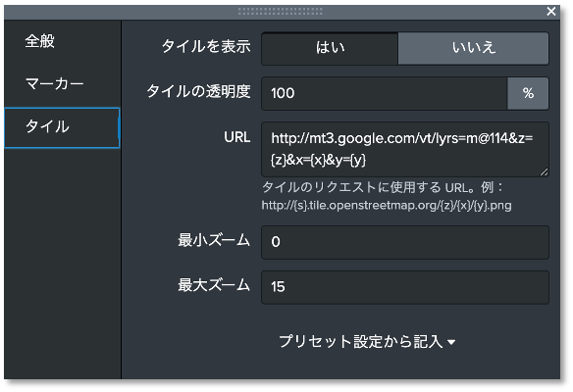Viewport: 573px width, 392px height.
Task: Click the 最小ズーム input field
Action: [405, 242]
